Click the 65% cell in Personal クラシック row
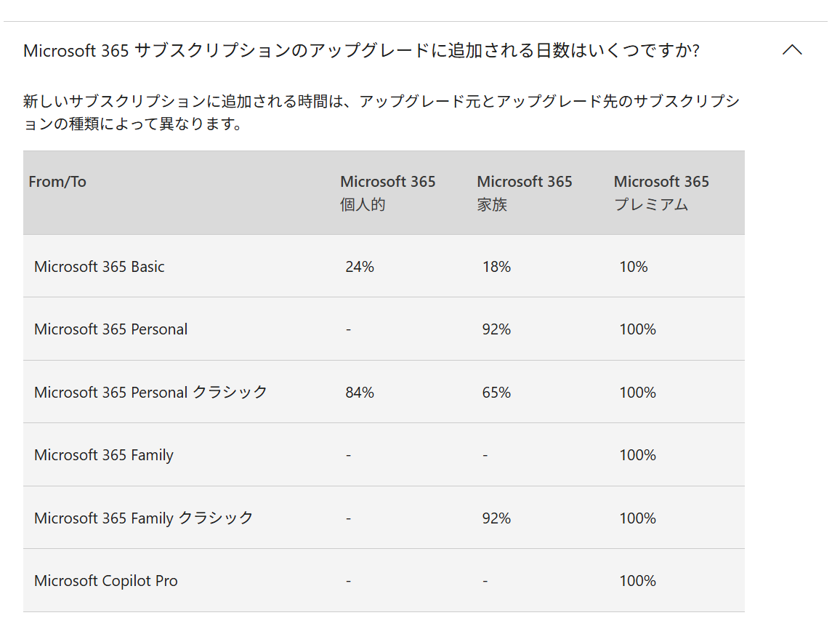The height and width of the screenshot is (634, 840). click(496, 393)
